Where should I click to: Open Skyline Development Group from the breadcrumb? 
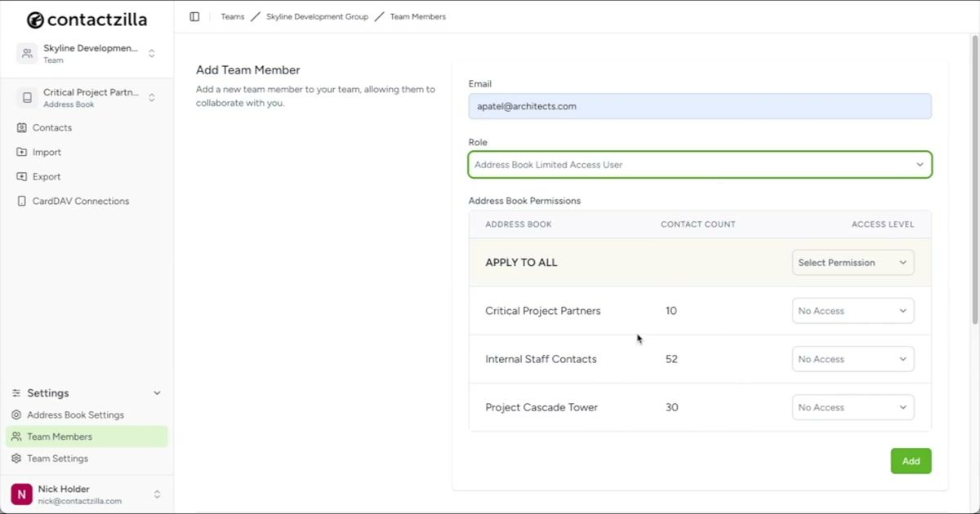[x=317, y=16]
